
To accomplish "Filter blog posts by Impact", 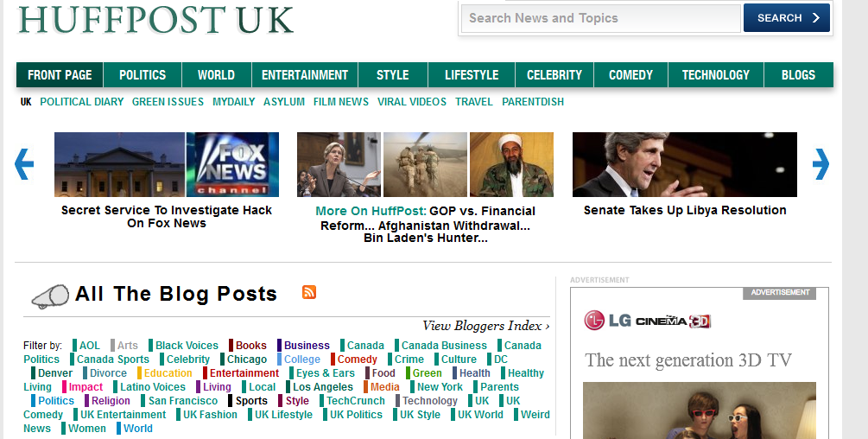I will point(86,387).
